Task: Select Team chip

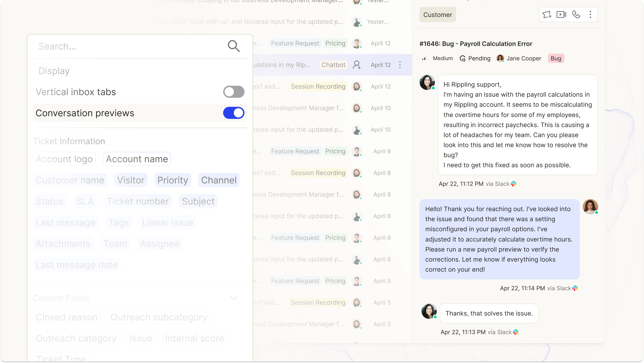Action: tap(115, 244)
